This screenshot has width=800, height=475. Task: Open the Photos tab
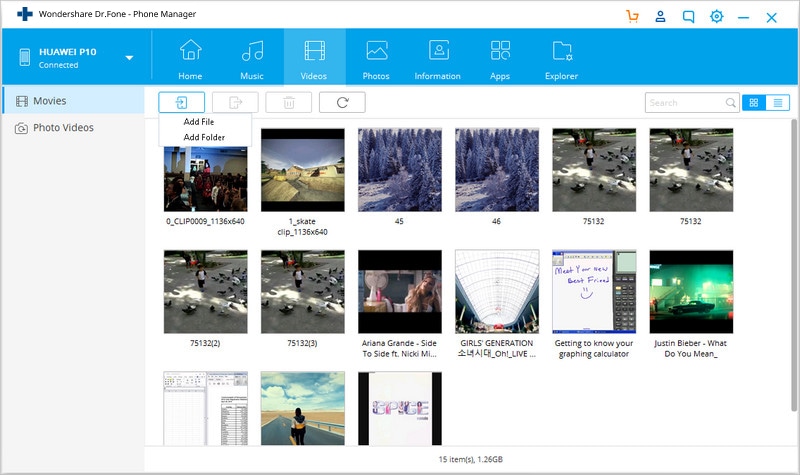pyautogui.click(x=376, y=59)
